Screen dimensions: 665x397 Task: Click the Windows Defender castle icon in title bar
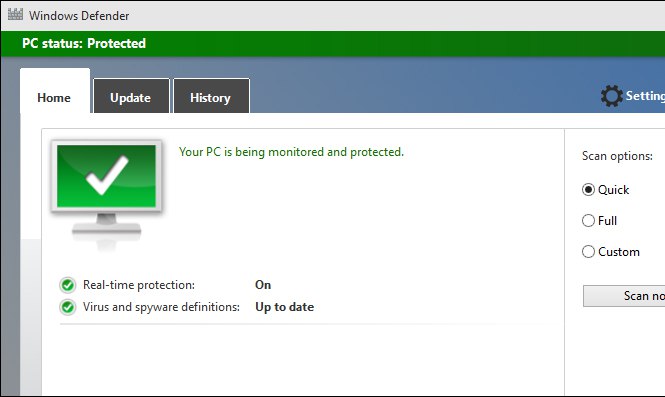(x=15, y=14)
